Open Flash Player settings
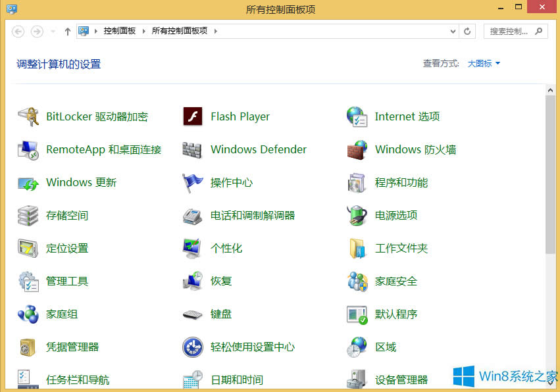560x392 pixels. tap(240, 116)
